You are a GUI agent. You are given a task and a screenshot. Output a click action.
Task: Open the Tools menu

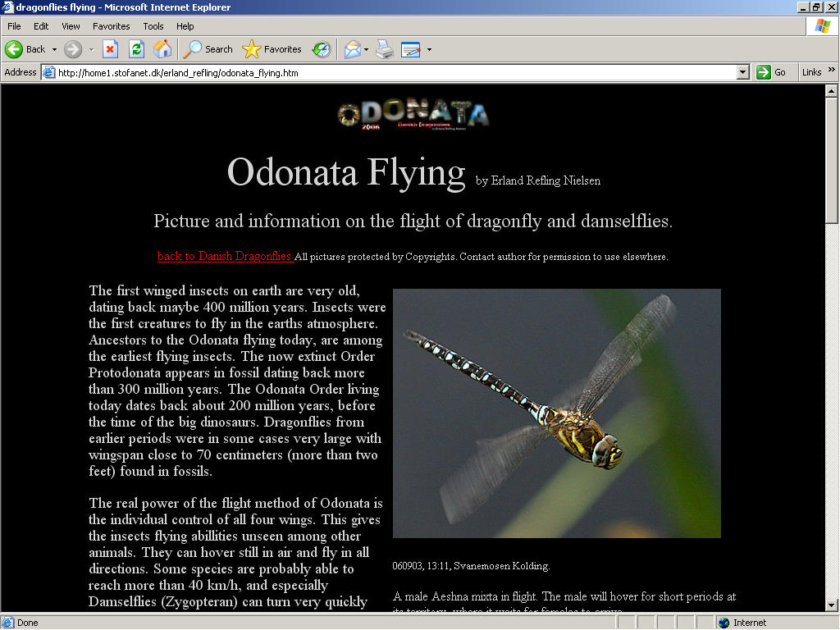[x=153, y=26]
